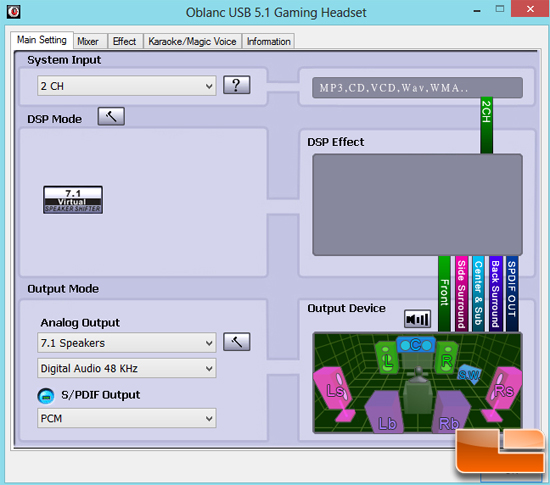Click the S/PDIF Output round icon
Image resolution: width=550 pixels, height=485 pixels.
(x=46, y=396)
